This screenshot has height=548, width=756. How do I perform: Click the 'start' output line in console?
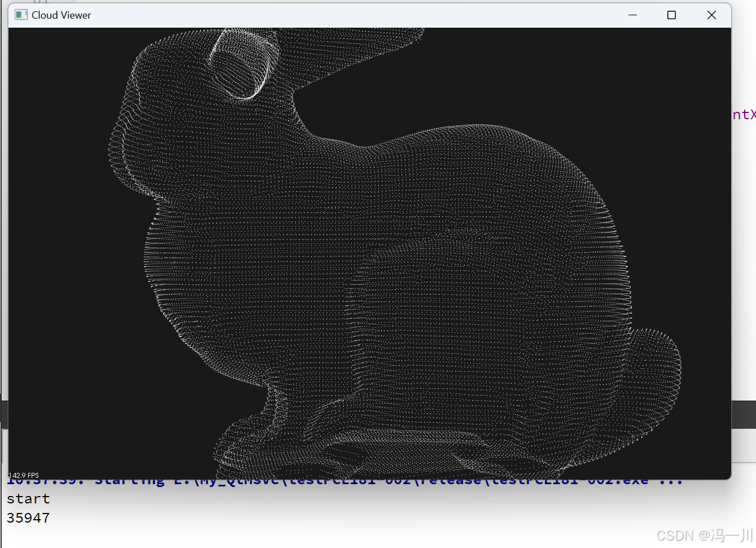click(x=28, y=499)
